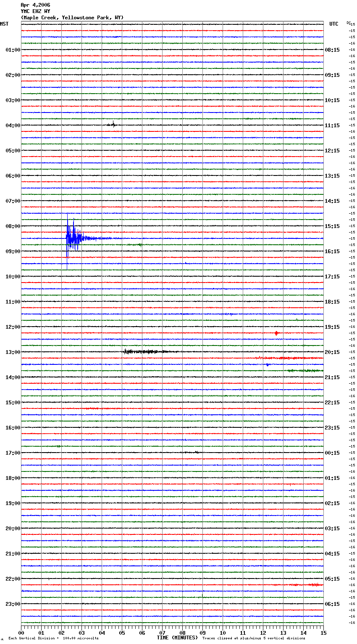Viewport: 357px width, 644px height.
Task: Click bottom axis minute tick "05"
Action: [122, 633]
